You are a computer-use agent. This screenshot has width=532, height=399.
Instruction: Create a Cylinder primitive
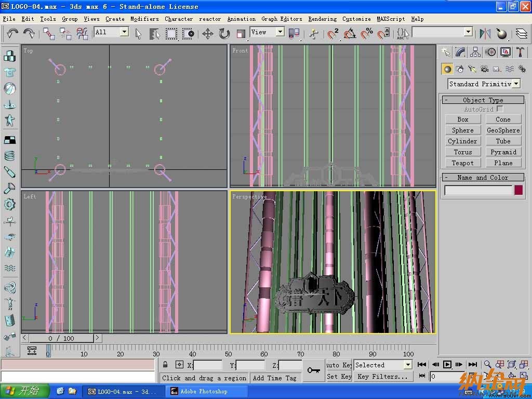click(463, 141)
